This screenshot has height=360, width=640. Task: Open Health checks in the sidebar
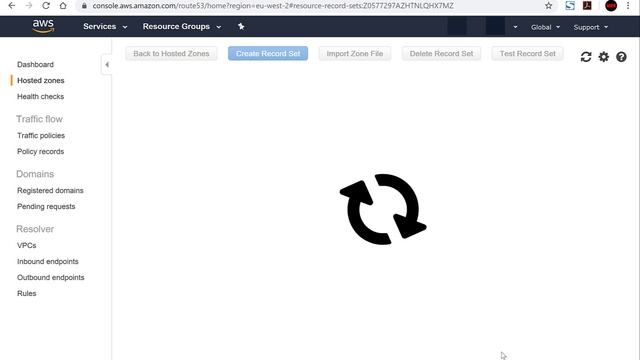click(40, 96)
